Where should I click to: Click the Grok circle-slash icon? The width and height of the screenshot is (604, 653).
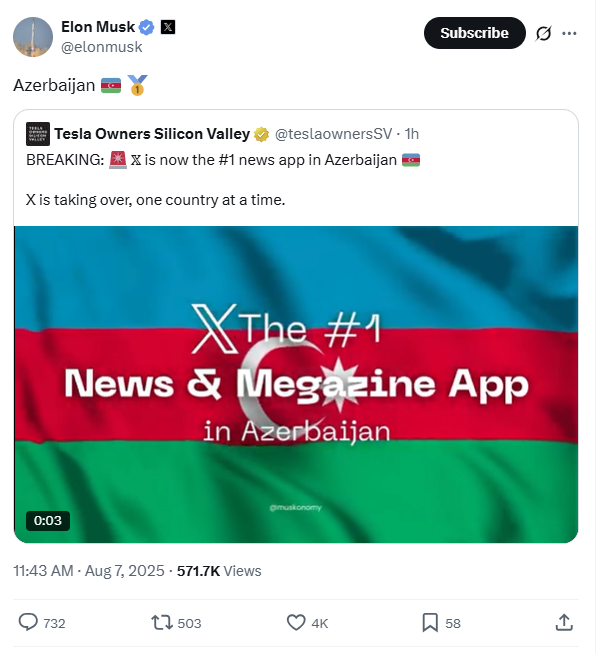tap(544, 33)
